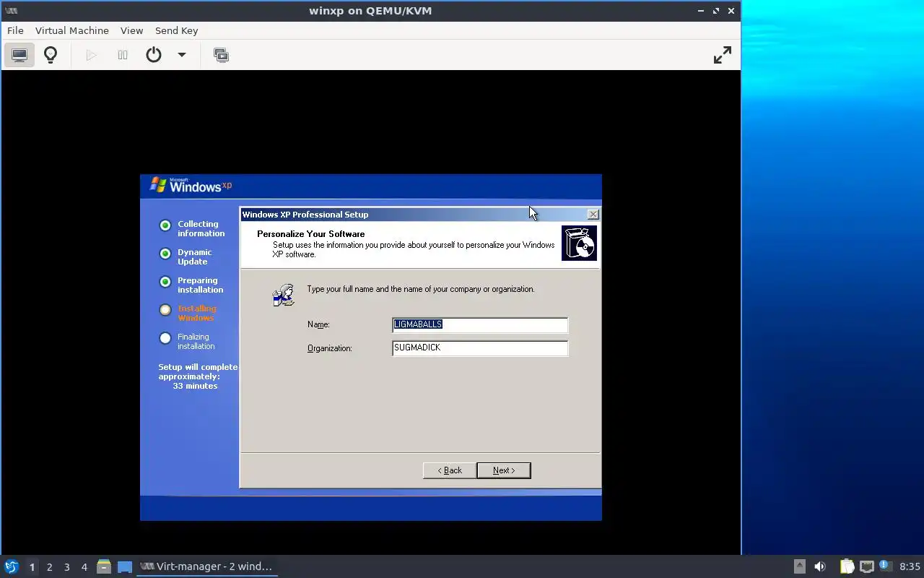Open the application launcher menu in taskbar
Screen dimensions: 924x578
11,566
